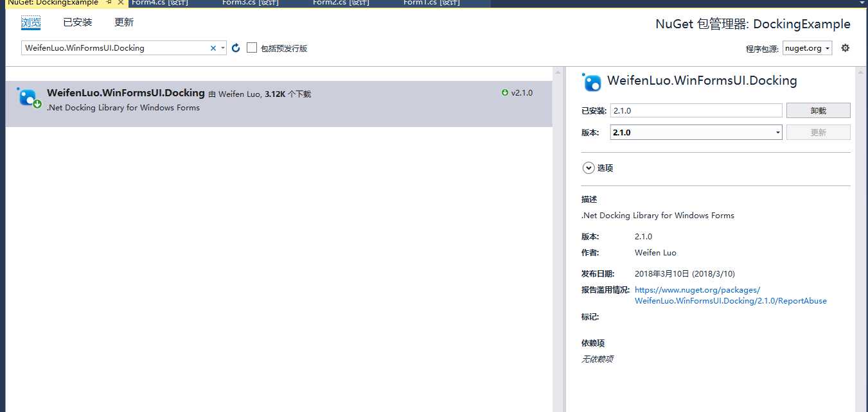Open the 更新 (Updates) tab
Image resolution: width=868 pixels, height=412 pixels.
[x=124, y=22]
